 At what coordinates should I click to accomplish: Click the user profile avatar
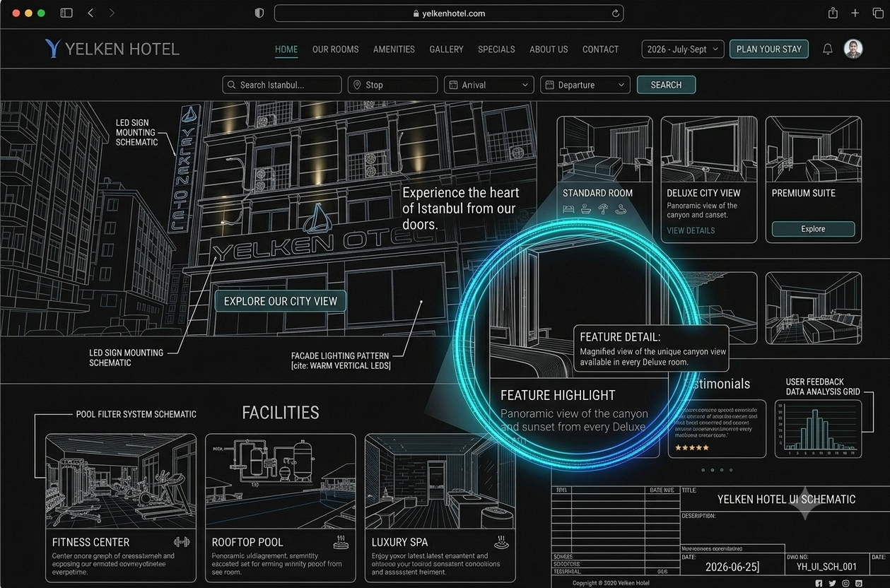pyautogui.click(x=853, y=49)
